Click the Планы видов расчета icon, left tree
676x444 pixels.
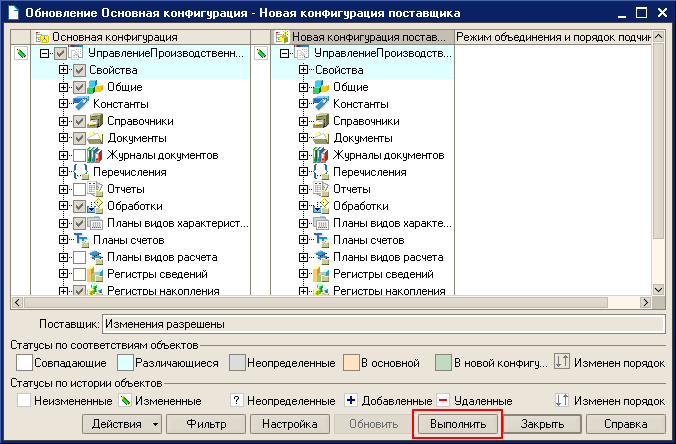(x=95, y=257)
